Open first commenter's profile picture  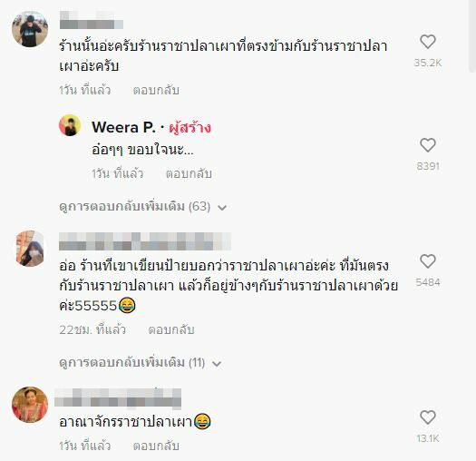[x=30, y=29]
